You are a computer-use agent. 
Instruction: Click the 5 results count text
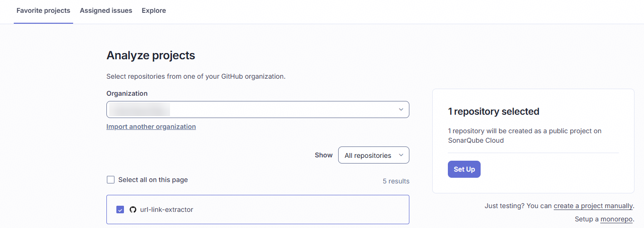click(x=396, y=181)
